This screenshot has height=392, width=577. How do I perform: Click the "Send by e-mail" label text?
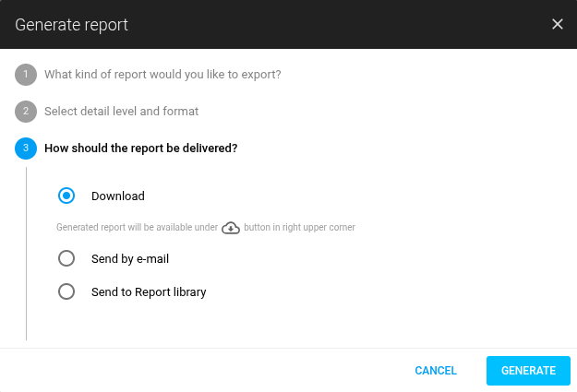130,259
